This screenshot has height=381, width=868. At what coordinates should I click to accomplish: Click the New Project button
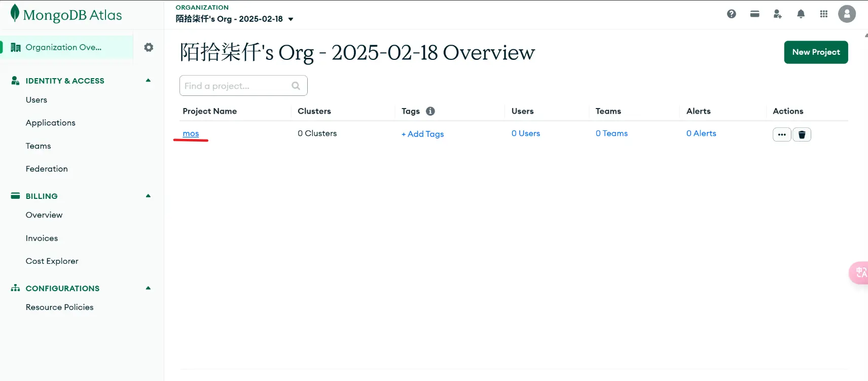815,52
